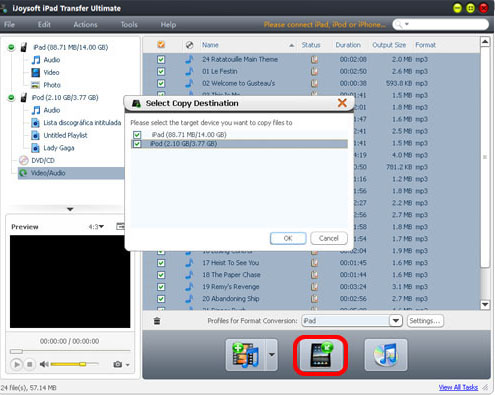Screen dimensions: 495x395
Task: Click the Output Size column header
Action: [x=389, y=45]
